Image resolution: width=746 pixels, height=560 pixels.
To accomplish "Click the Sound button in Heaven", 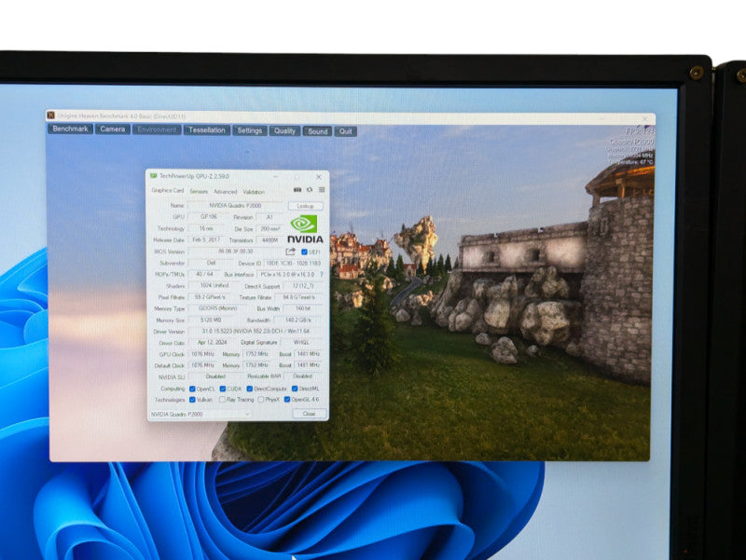I will [x=317, y=131].
